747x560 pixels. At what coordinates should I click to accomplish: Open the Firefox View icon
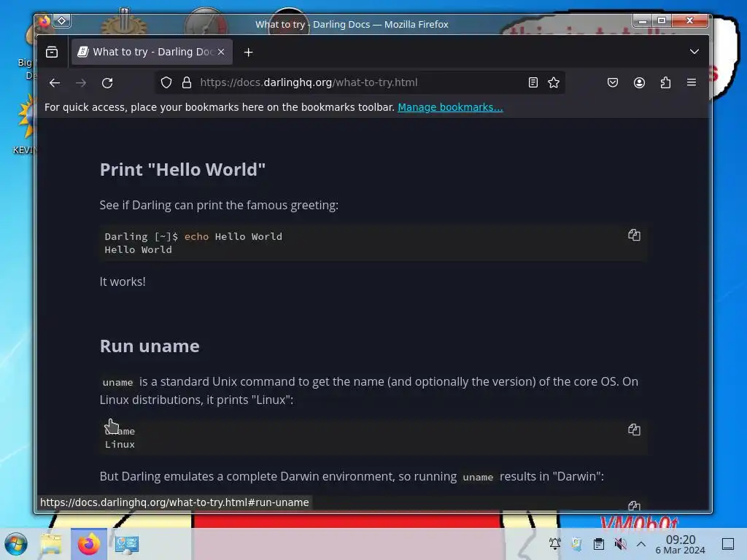point(52,52)
